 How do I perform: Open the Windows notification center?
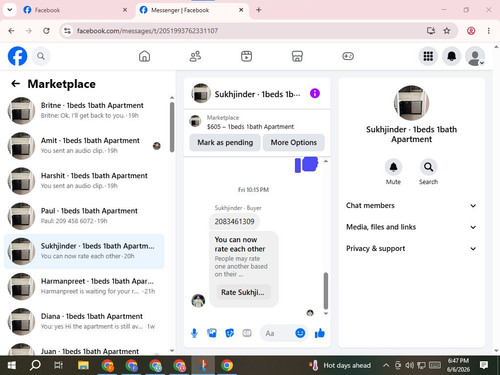(x=484, y=365)
